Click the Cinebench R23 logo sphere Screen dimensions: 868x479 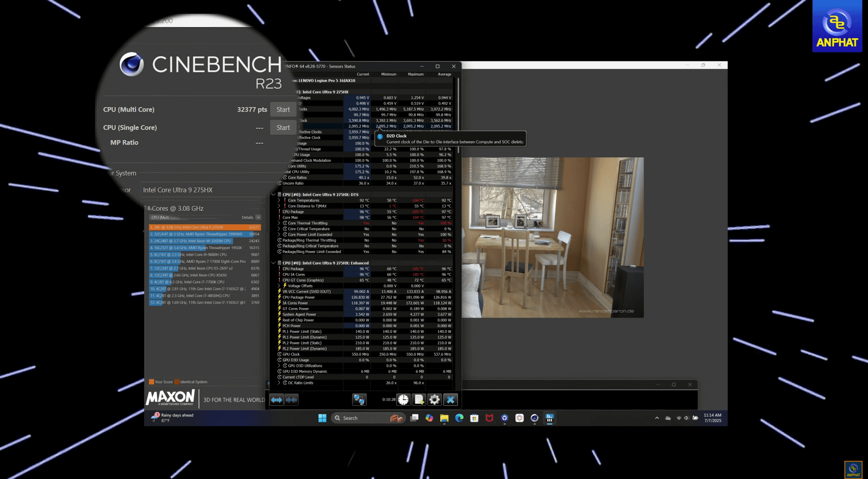pyautogui.click(x=132, y=64)
